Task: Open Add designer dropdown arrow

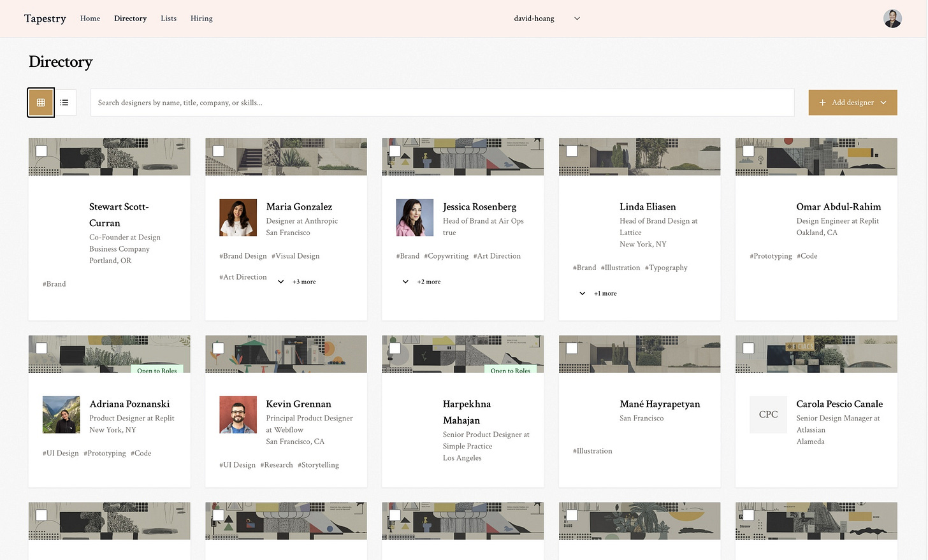Action: point(883,103)
